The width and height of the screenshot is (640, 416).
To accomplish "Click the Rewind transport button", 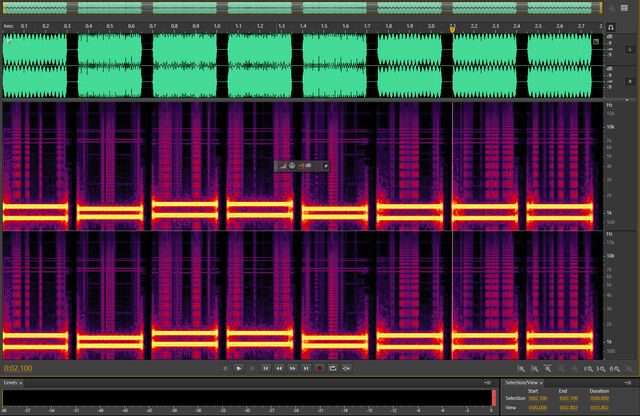I will click(279, 368).
